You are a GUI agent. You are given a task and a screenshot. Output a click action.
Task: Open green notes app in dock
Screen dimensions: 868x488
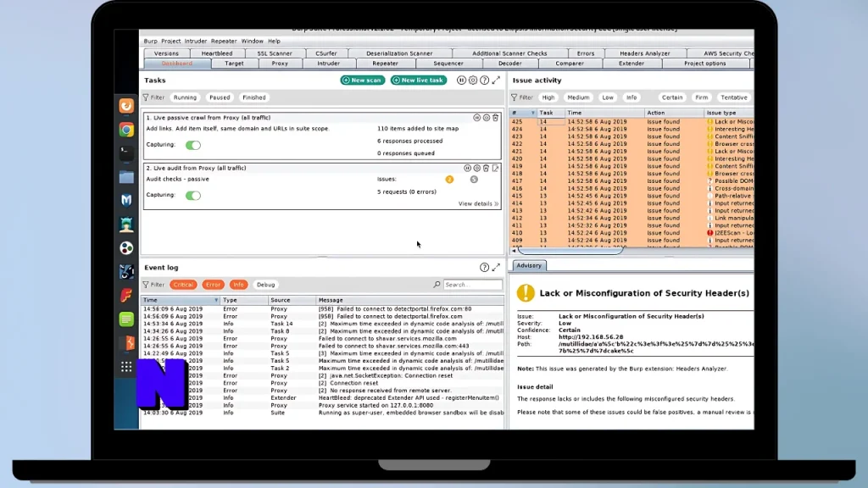pos(126,319)
